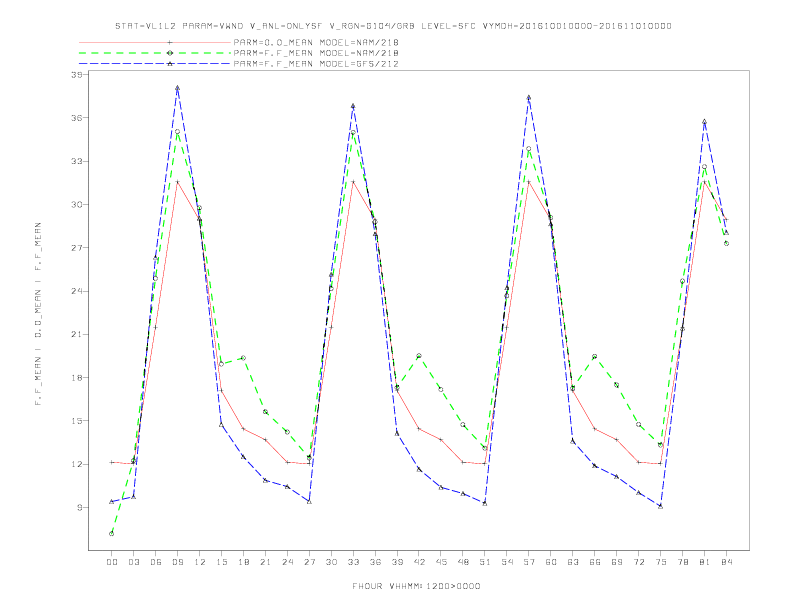
Task: Click x-axis tick label 21
Action: tap(265, 562)
